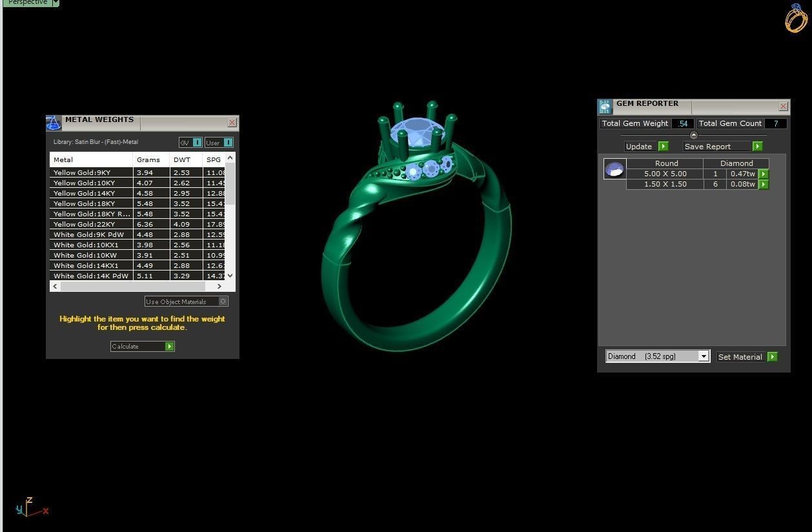Image resolution: width=812 pixels, height=532 pixels.
Task: Click the Total Gem Count 7 value
Action: pyautogui.click(x=776, y=123)
